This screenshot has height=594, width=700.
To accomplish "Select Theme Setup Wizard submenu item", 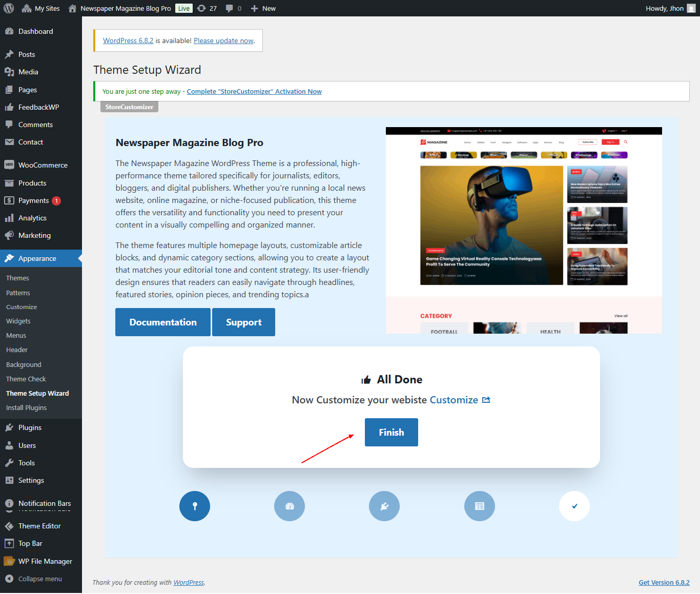I will click(x=37, y=393).
